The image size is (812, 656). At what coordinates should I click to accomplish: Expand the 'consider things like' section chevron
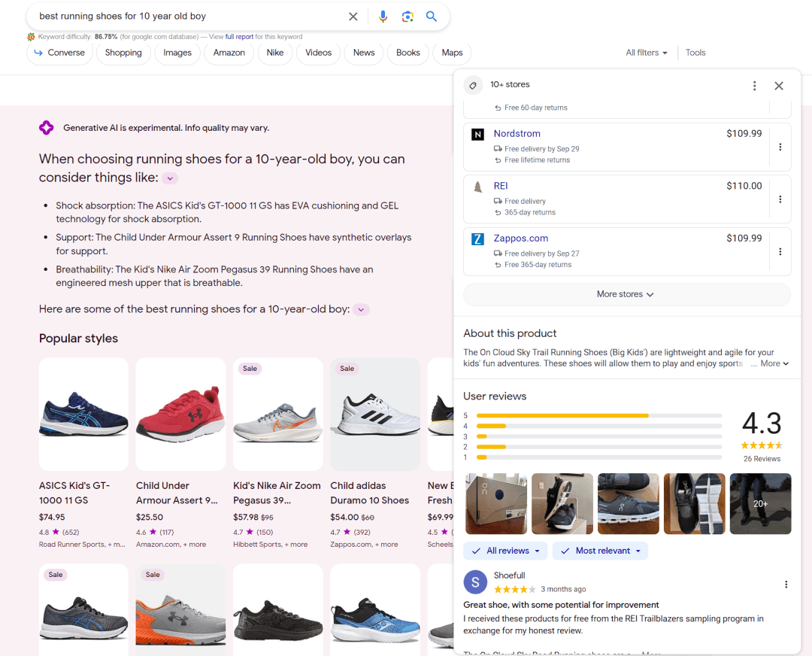170,178
